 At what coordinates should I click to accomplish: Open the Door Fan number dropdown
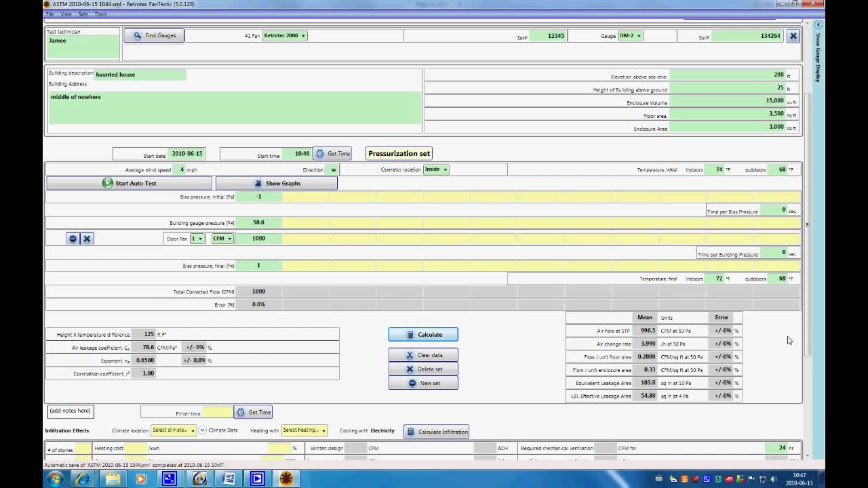(x=197, y=239)
